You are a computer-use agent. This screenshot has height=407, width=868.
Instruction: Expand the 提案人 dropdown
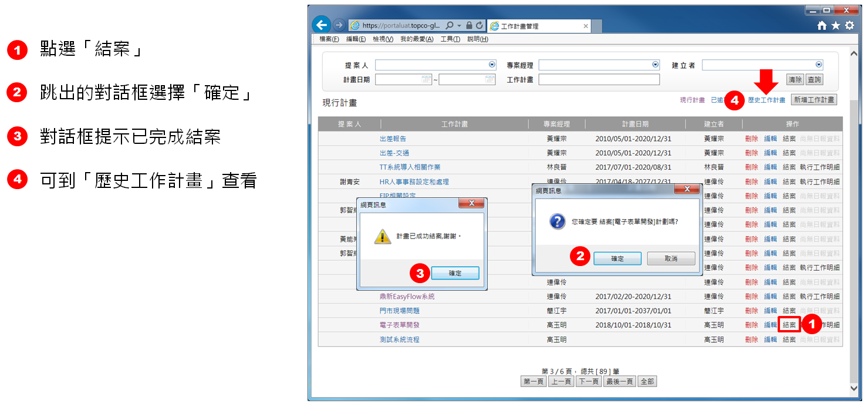point(492,65)
